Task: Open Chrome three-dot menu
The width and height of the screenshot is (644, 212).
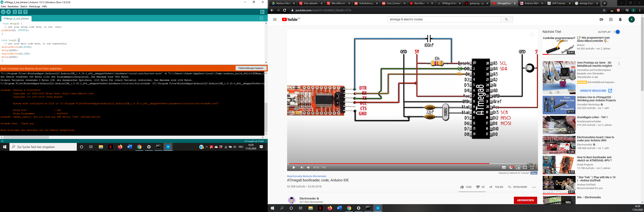Action: [640, 10]
